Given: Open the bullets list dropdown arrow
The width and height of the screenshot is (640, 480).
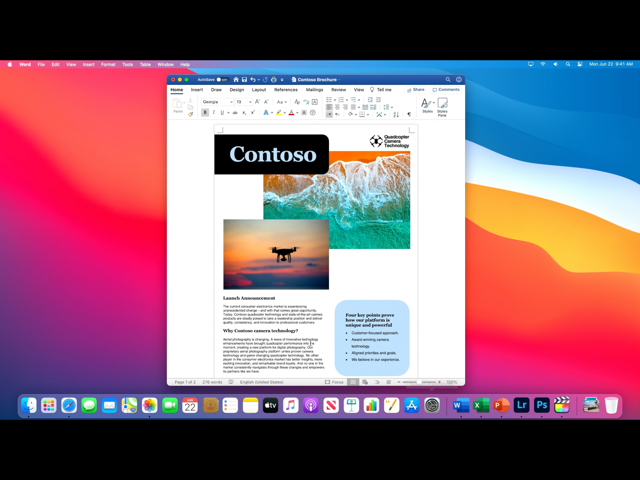Looking at the screenshot, I should (x=335, y=100).
